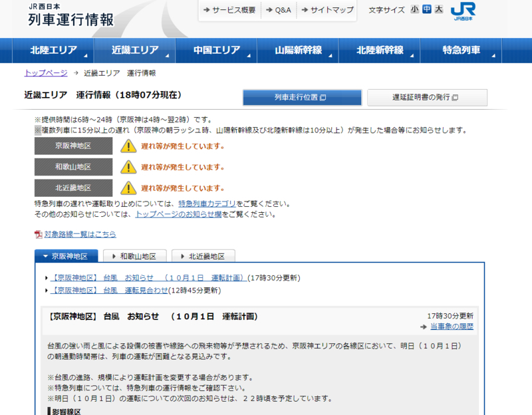Set font size to 中
The height and width of the screenshot is (415, 532).
click(426, 9)
